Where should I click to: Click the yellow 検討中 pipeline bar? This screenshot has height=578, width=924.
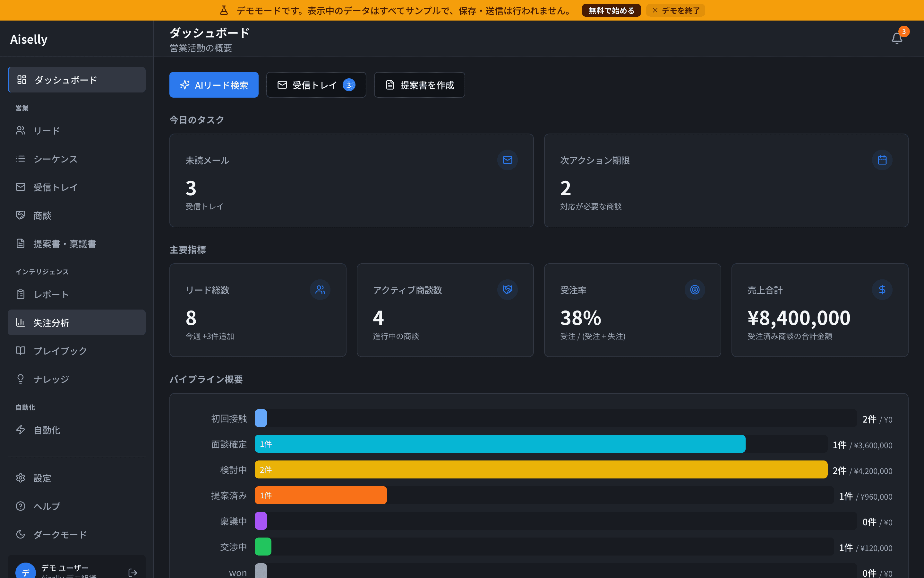pyautogui.click(x=541, y=469)
